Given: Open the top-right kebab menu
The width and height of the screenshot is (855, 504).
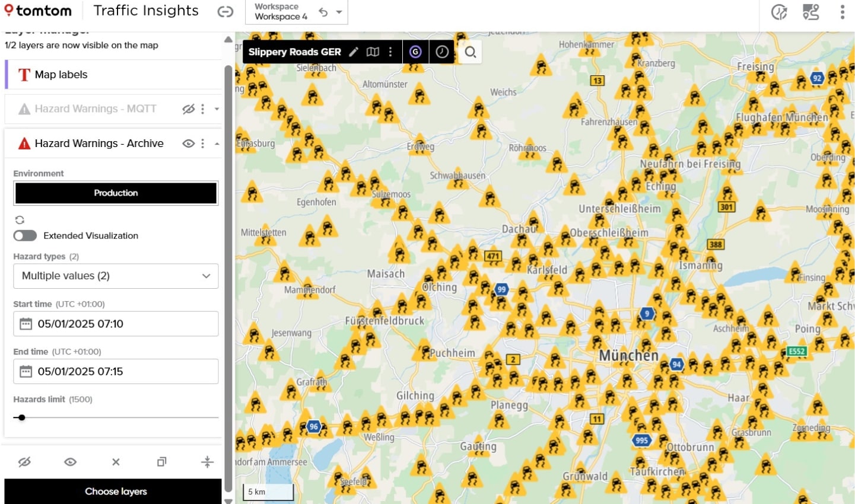Looking at the screenshot, I should (x=843, y=12).
